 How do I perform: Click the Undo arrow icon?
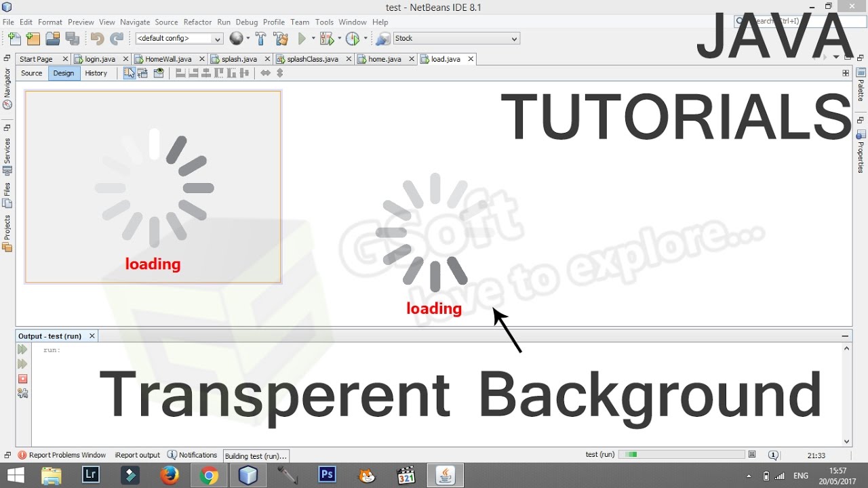pyautogui.click(x=97, y=39)
